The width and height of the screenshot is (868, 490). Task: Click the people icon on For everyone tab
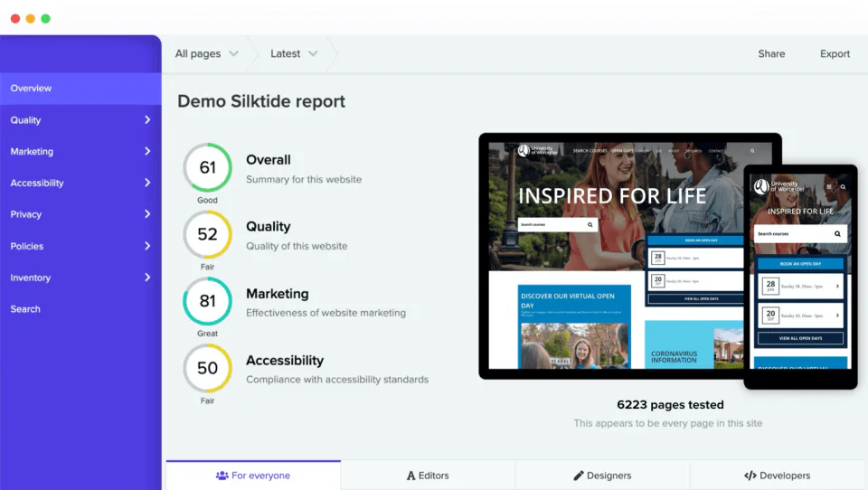click(222, 476)
